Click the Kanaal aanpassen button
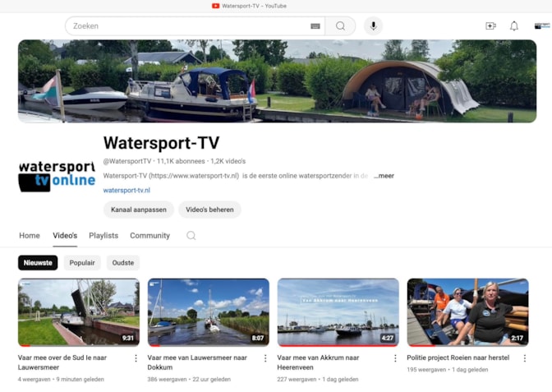Image resolution: width=552 pixels, height=392 pixels. 139,210
